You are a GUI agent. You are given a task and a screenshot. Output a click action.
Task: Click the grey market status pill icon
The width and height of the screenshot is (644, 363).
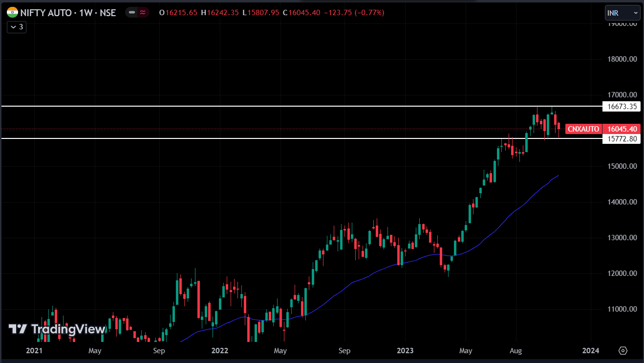pos(131,13)
